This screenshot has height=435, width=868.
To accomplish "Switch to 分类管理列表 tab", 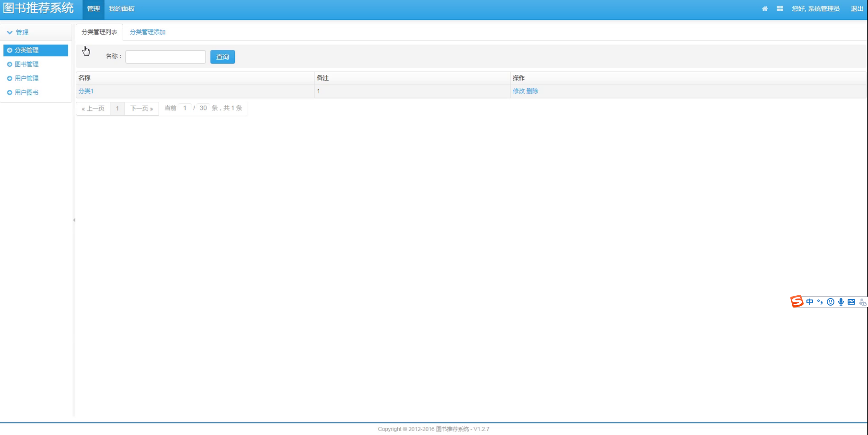I will click(x=99, y=32).
